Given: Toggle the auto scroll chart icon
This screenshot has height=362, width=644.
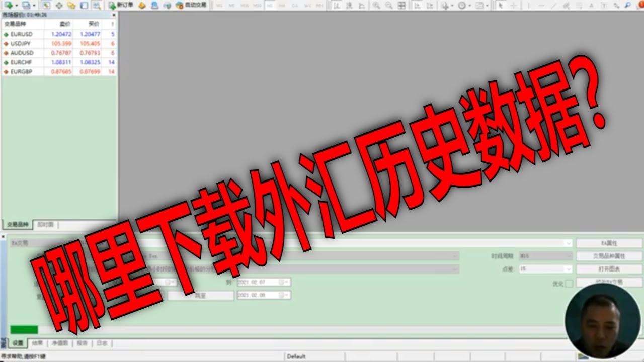Looking at the screenshot, I should pos(417,5).
